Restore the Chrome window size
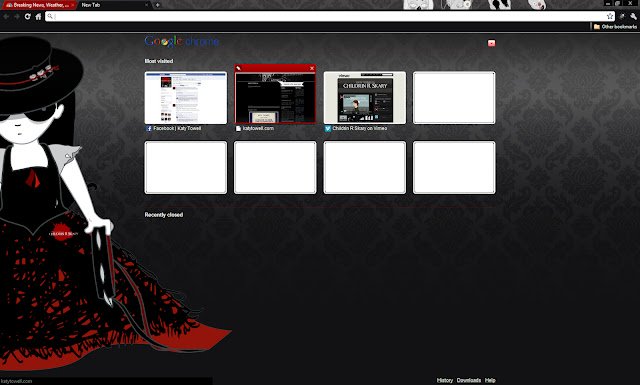Viewport: 640px width, 385px height. (618, 3)
